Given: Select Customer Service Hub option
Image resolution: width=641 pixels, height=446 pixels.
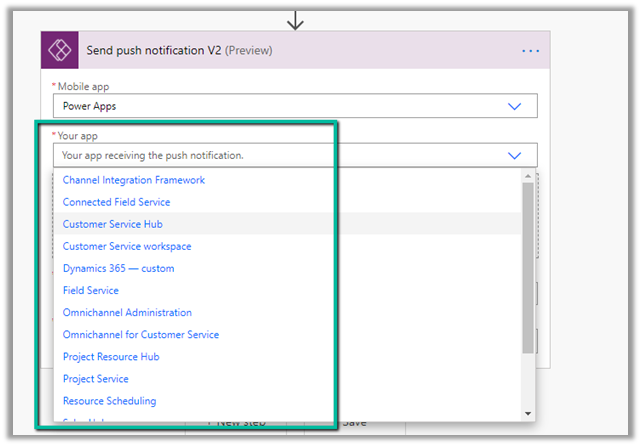Looking at the screenshot, I should tap(112, 224).
